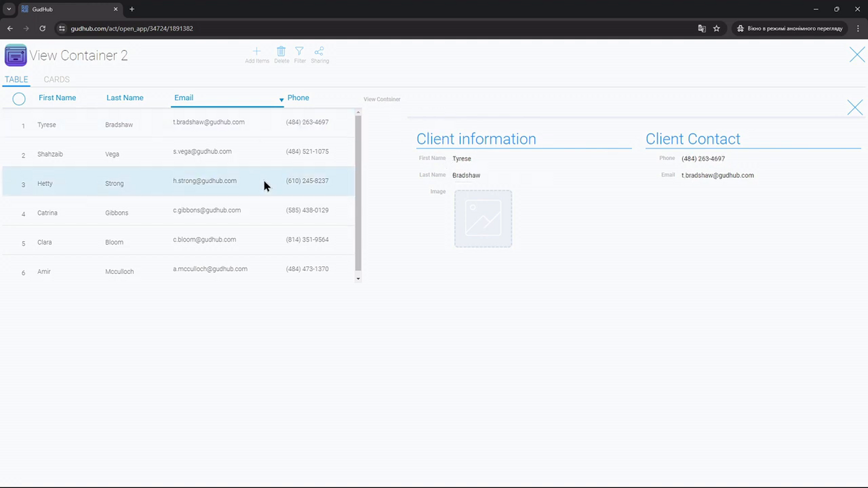Close the client details panel X

click(x=855, y=107)
